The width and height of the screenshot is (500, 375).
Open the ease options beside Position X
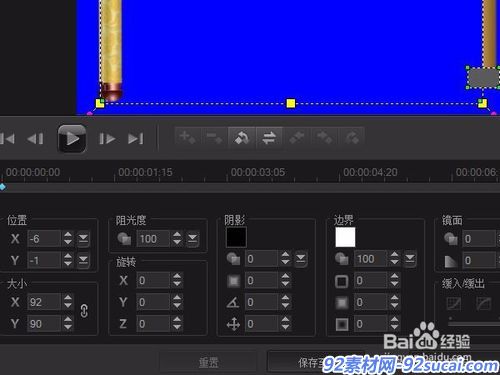click(83, 239)
